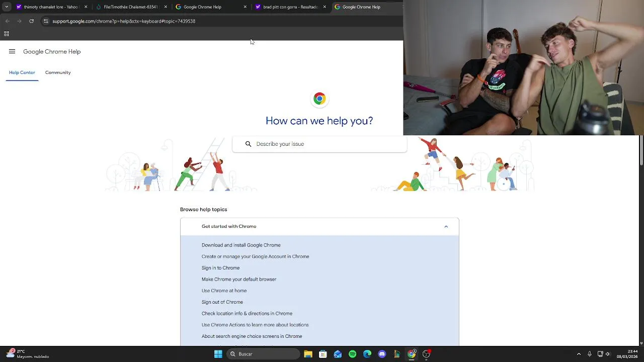Click the address bar URL
This screenshot has width=644, height=362.
(124, 21)
